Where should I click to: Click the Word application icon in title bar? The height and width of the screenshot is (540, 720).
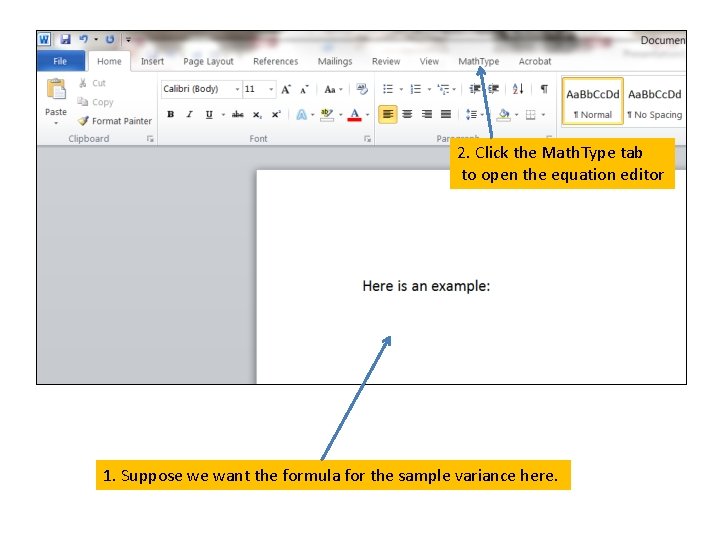pos(44,39)
